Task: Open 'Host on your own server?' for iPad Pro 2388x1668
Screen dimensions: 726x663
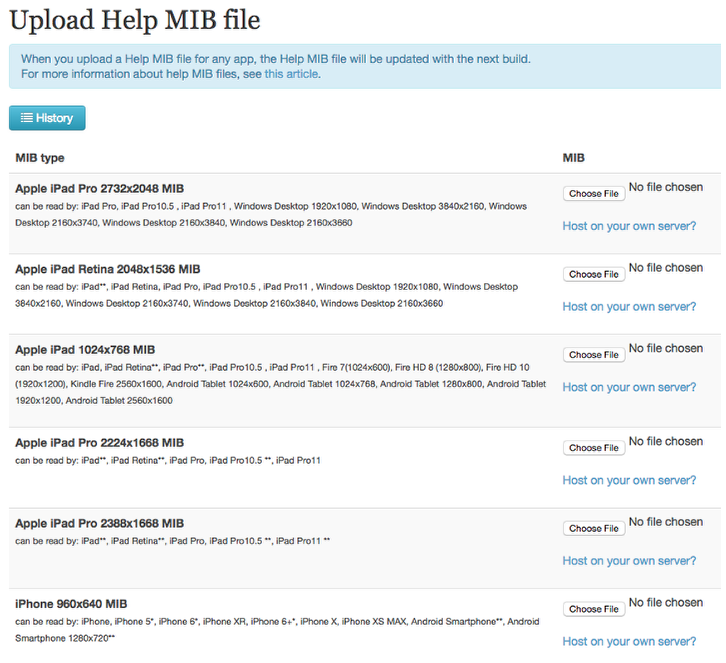Action: click(629, 561)
